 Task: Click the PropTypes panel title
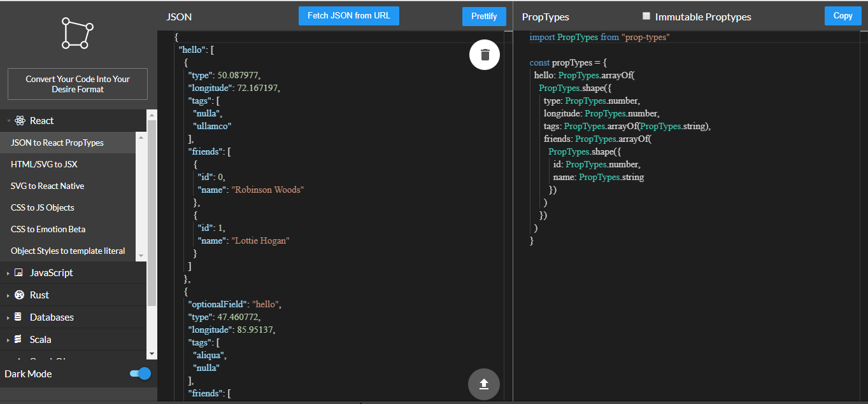[545, 17]
